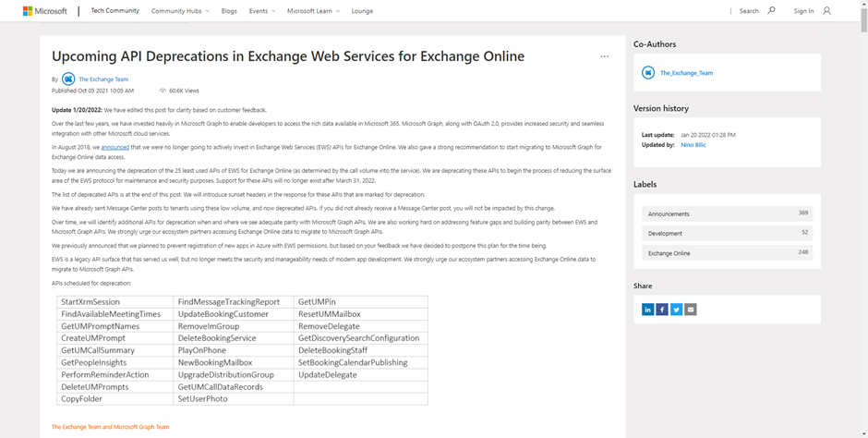This screenshot has height=438, width=868.
Task: Open the article options ellipsis menu
Action: pyautogui.click(x=605, y=56)
